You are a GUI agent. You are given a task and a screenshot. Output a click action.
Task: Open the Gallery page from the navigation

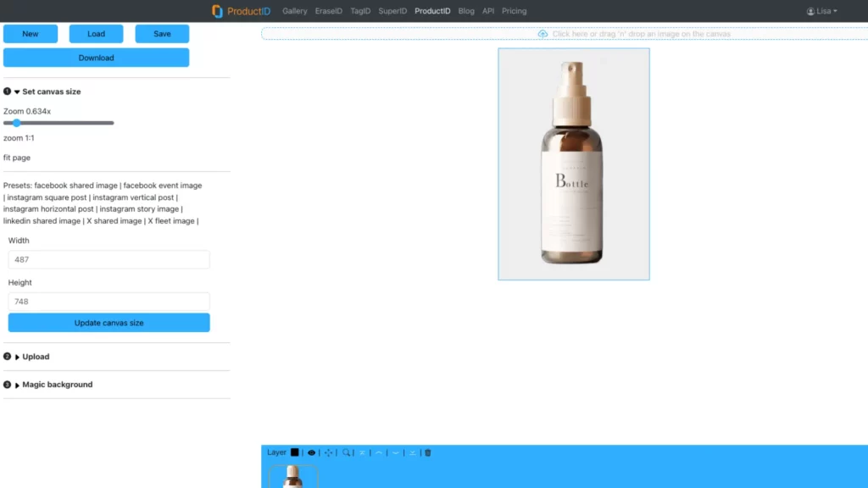pyautogui.click(x=294, y=11)
